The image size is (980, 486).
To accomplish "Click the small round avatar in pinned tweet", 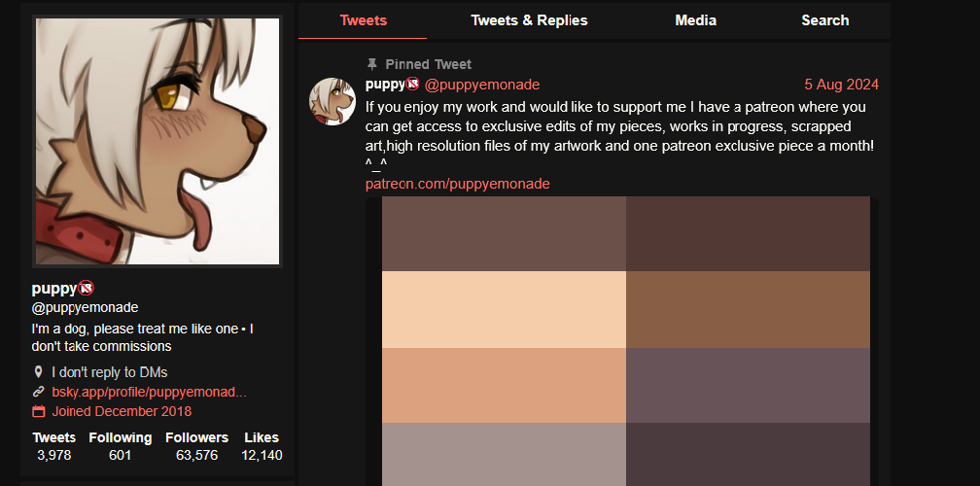I will tap(332, 101).
